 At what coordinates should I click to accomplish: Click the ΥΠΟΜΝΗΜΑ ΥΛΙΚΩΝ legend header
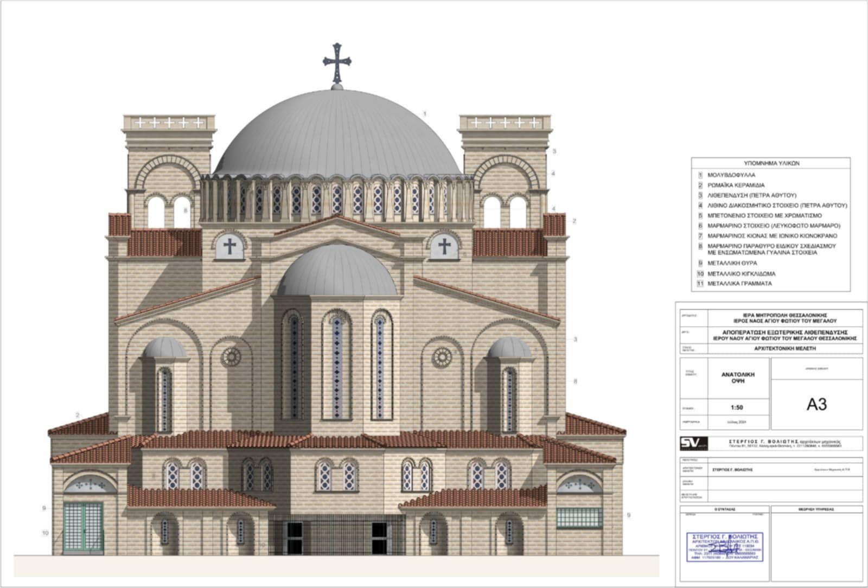click(771, 163)
